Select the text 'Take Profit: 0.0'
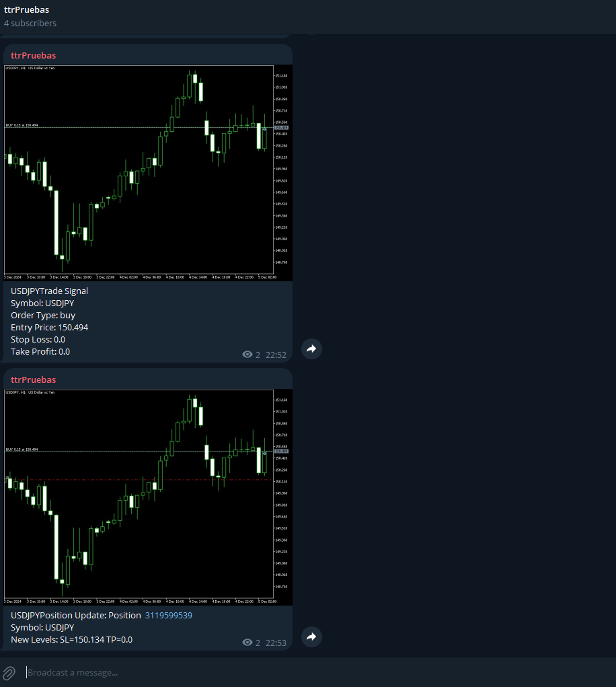This screenshot has height=687, width=616. 40,351
